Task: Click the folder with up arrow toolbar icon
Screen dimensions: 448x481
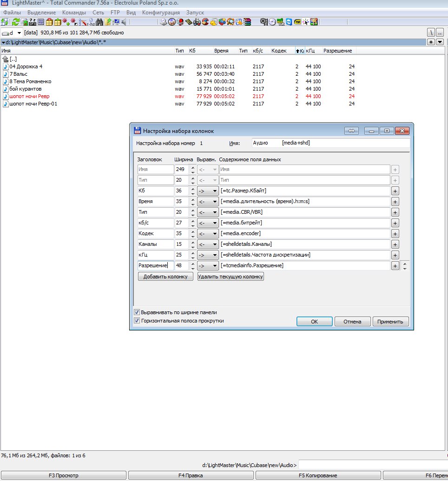Action: point(108,22)
